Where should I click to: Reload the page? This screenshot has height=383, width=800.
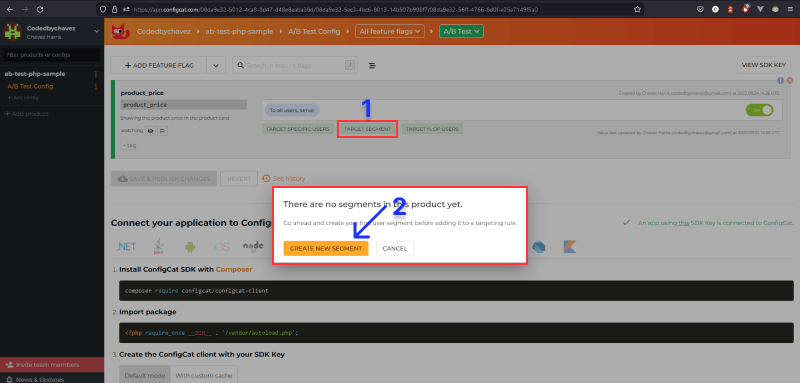pos(40,9)
